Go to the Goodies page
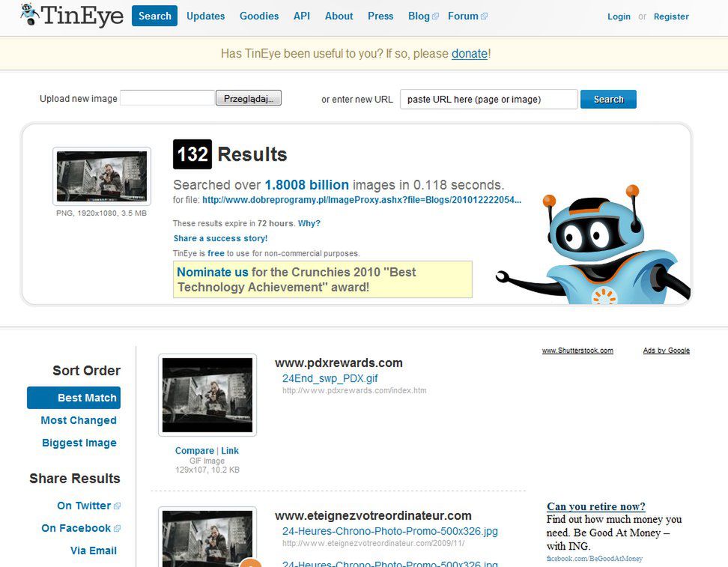This screenshot has height=567, width=728. click(259, 16)
